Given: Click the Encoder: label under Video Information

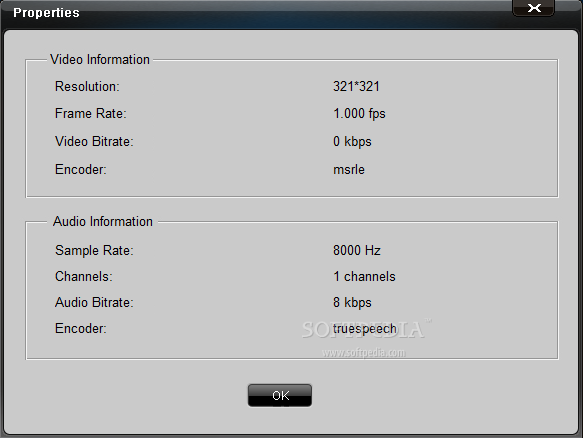Looking at the screenshot, I should 81,170.
